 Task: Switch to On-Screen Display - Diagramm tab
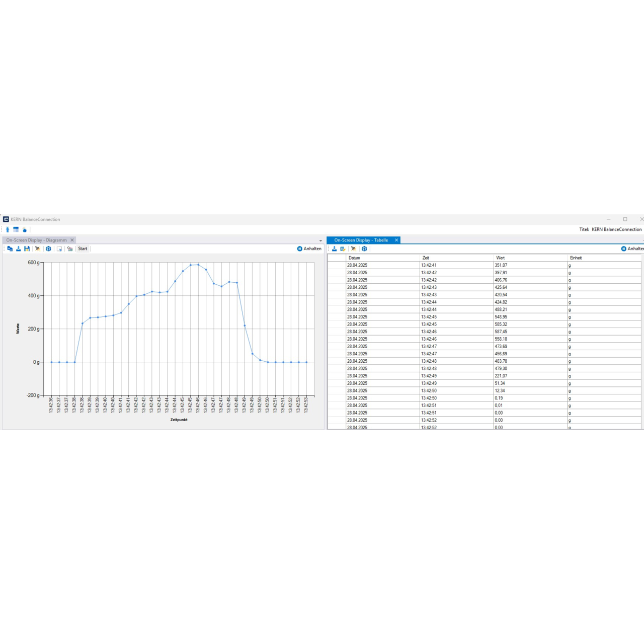click(x=36, y=240)
